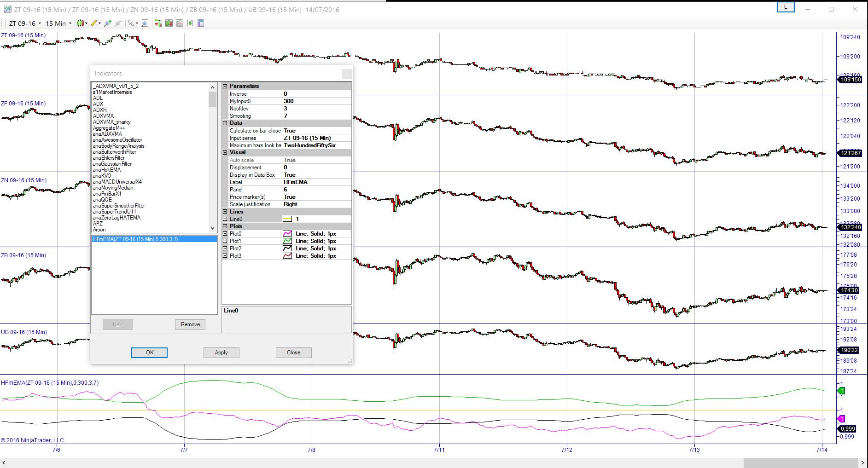Click the Remove indicator button

190,324
